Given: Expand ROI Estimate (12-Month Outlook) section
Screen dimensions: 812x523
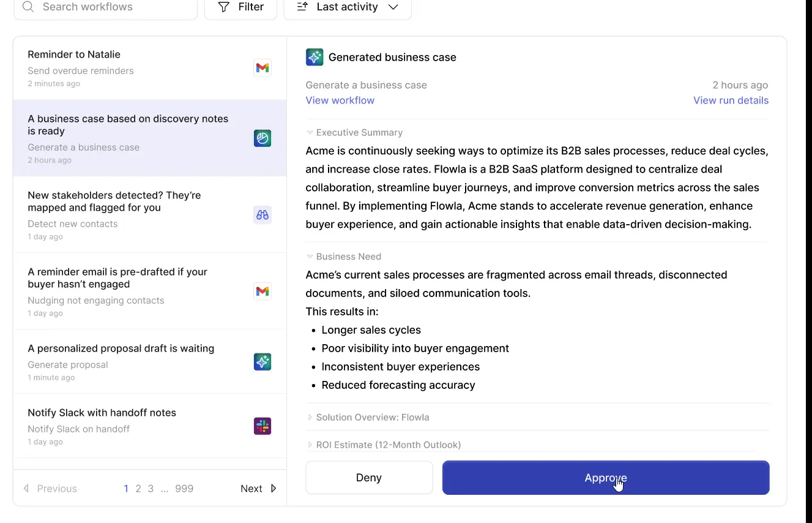Looking at the screenshot, I should [x=384, y=445].
